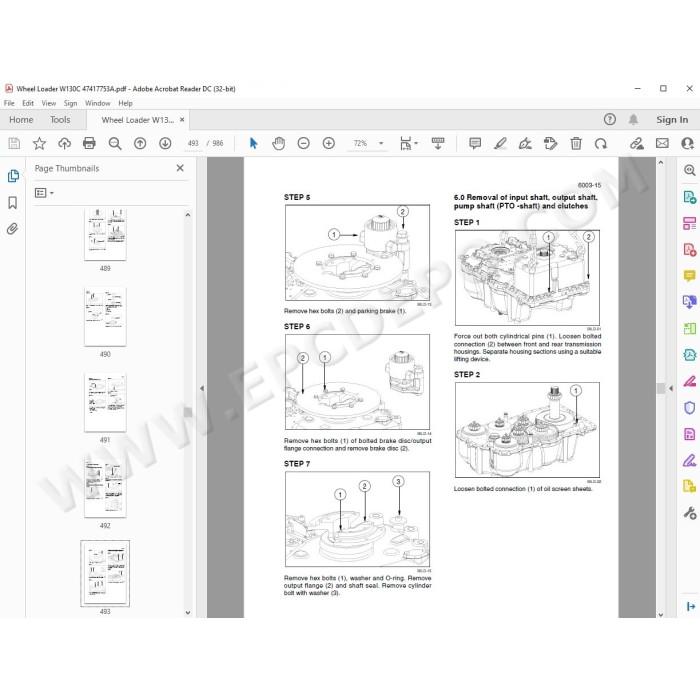Switch to the Tools tab
Screen dimensions: 700x700
point(60,120)
